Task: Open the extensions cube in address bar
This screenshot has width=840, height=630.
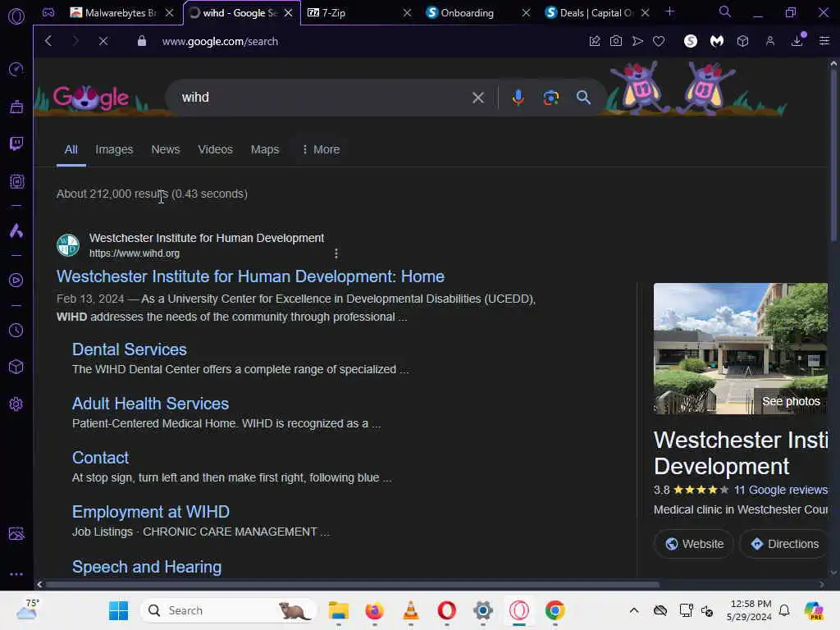Action: point(742,41)
